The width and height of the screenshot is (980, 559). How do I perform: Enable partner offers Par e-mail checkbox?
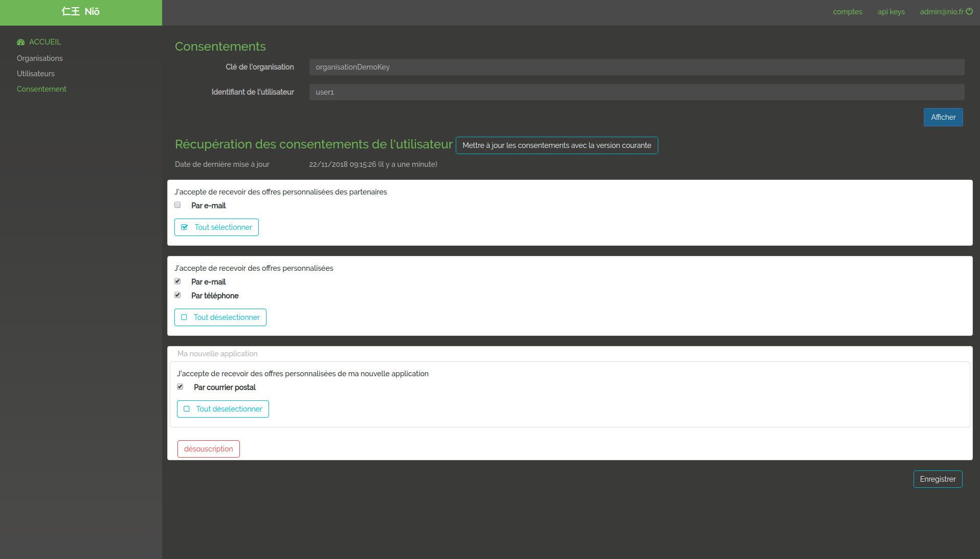point(177,205)
